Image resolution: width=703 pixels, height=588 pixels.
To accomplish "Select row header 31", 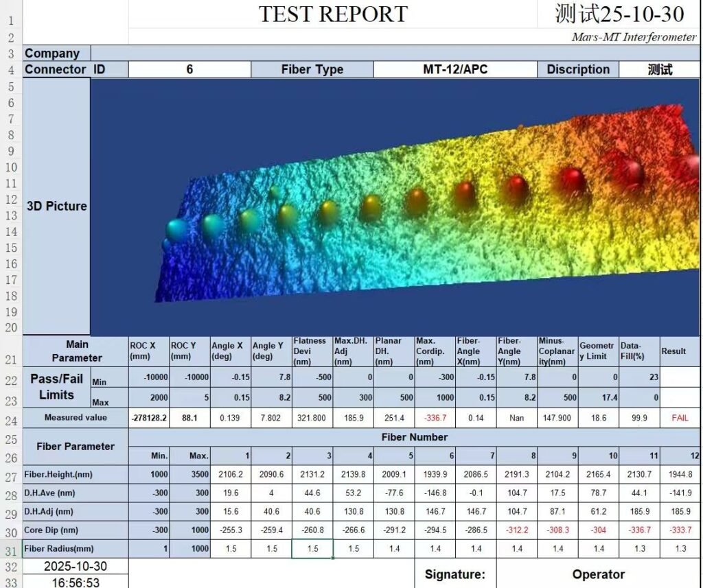I will coord(11,549).
